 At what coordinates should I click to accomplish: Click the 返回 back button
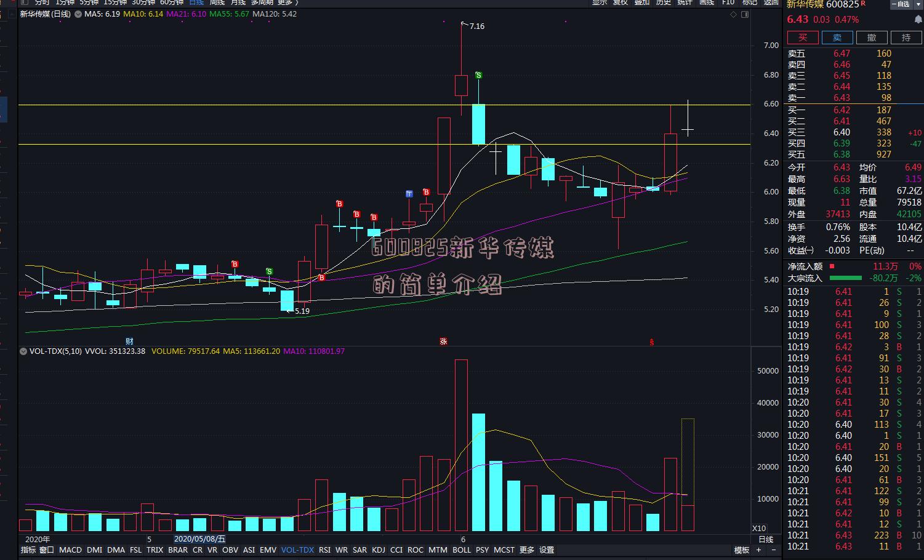(771, 2)
